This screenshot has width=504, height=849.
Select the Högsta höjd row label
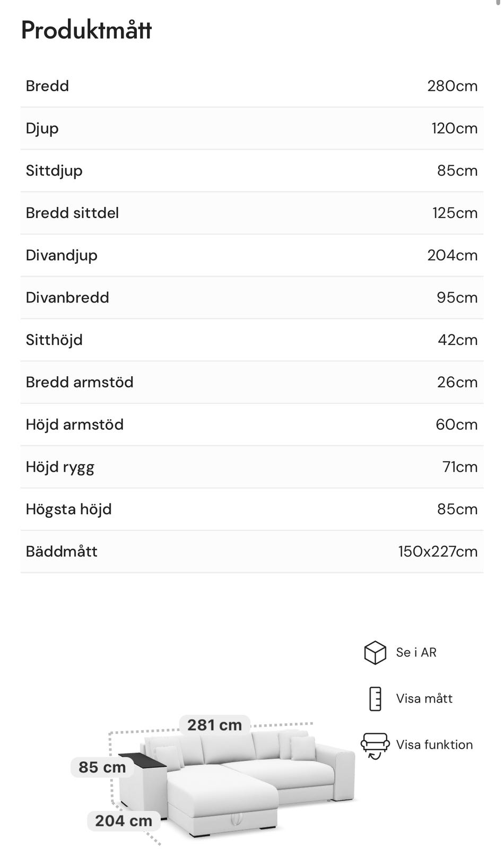coord(68,509)
